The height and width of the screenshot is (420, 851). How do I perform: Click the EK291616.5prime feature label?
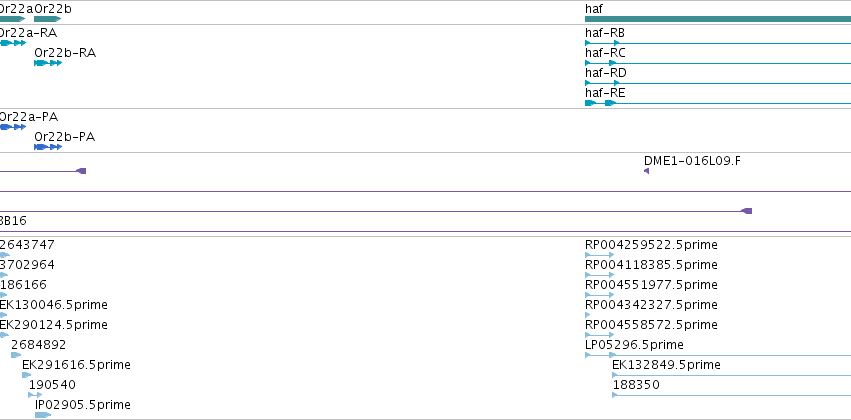pos(77,365)
